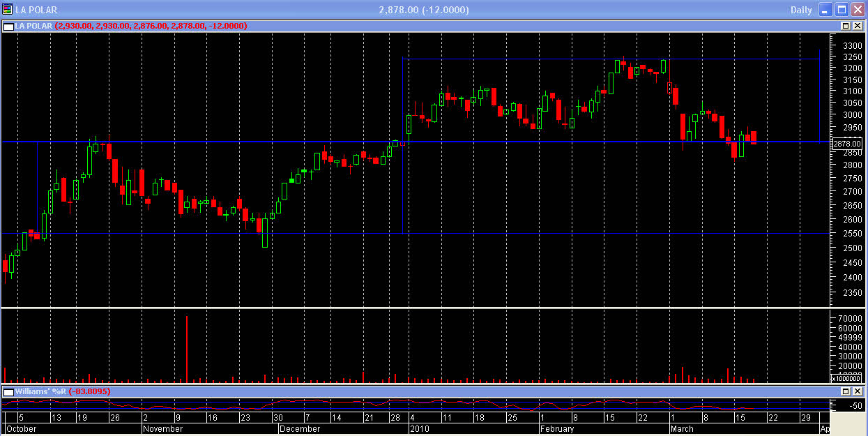Click the November month label

162,429
